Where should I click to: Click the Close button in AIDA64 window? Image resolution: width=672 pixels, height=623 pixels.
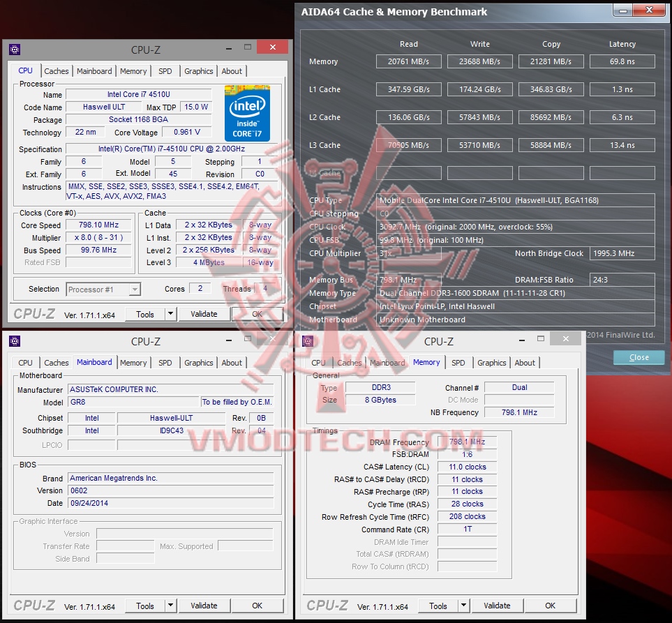[x=639, y=357]
